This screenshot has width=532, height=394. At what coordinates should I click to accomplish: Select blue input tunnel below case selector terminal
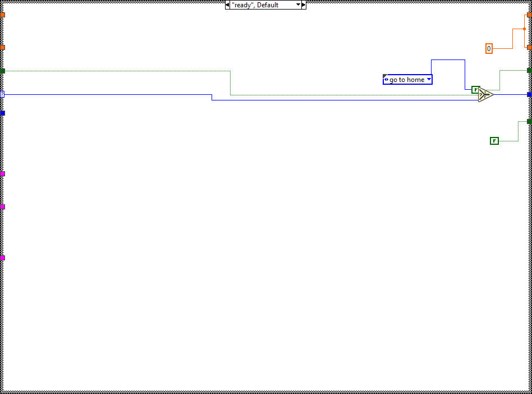click(x=2, y=113)
